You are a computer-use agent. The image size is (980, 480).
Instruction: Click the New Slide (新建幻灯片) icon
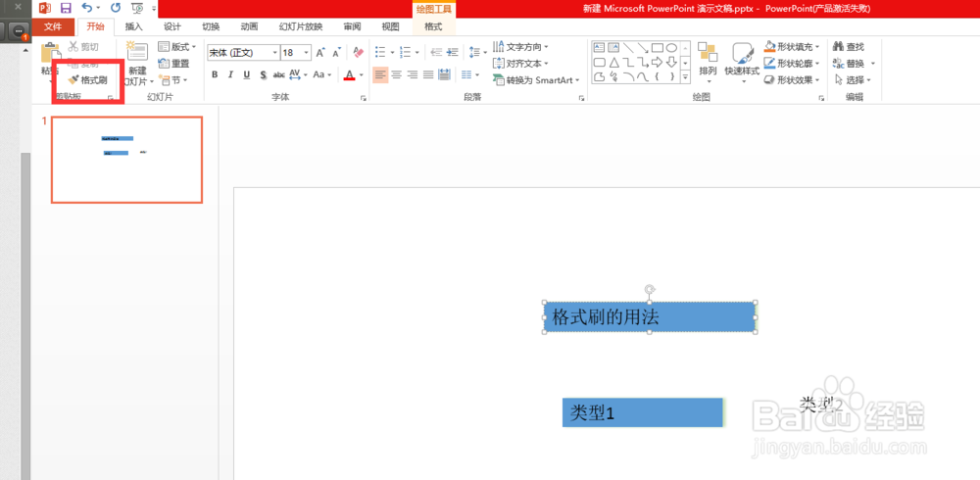pos(137,52)
